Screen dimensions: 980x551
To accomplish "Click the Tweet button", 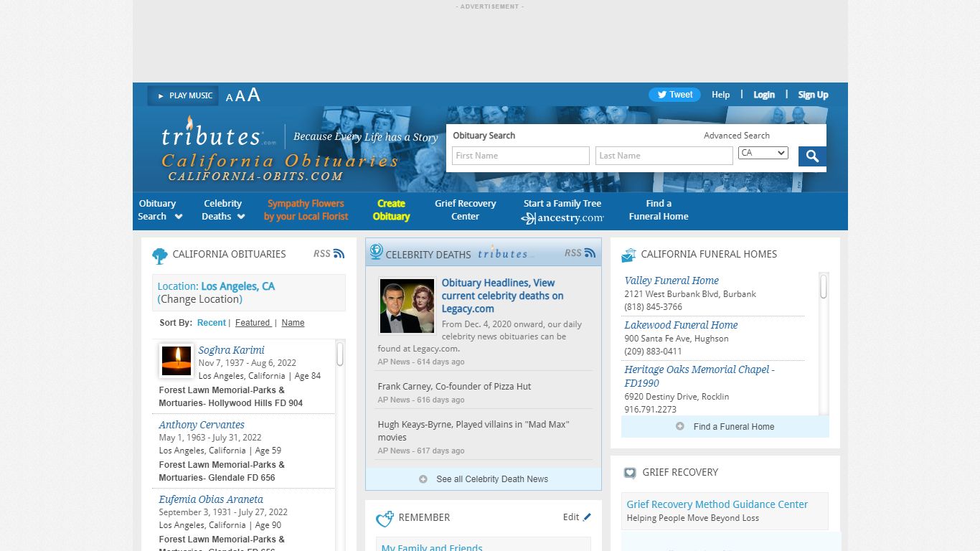I will click(674, 95).
